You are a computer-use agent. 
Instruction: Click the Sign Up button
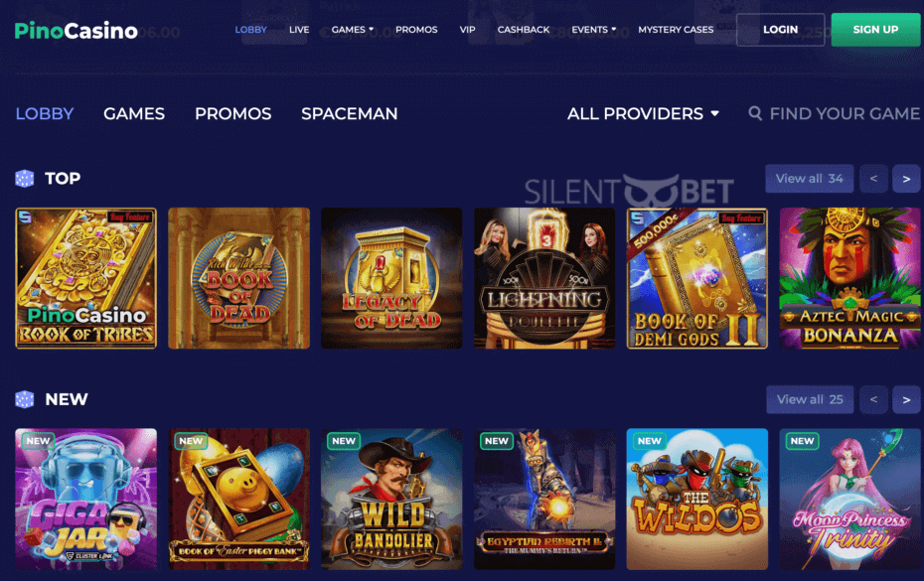coord(875,30)
